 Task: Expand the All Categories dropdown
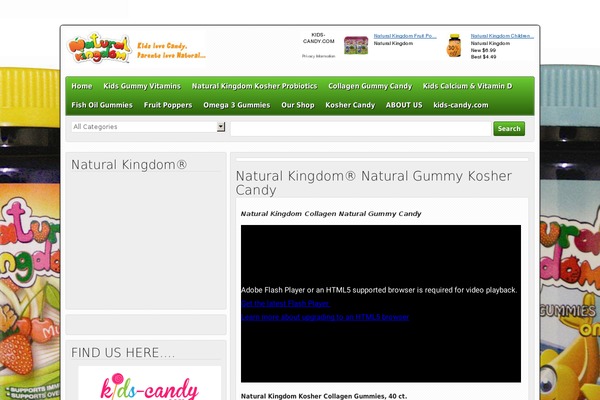pos(148,127)
